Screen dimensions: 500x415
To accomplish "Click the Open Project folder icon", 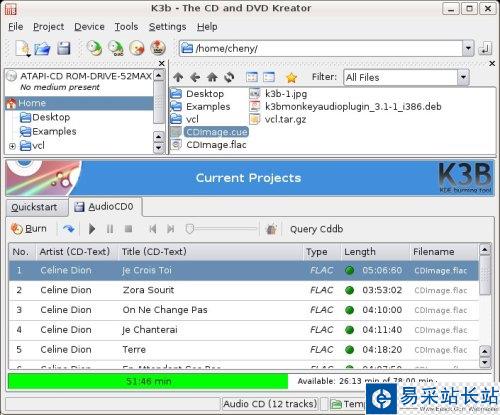I will (x=42, y=49).
